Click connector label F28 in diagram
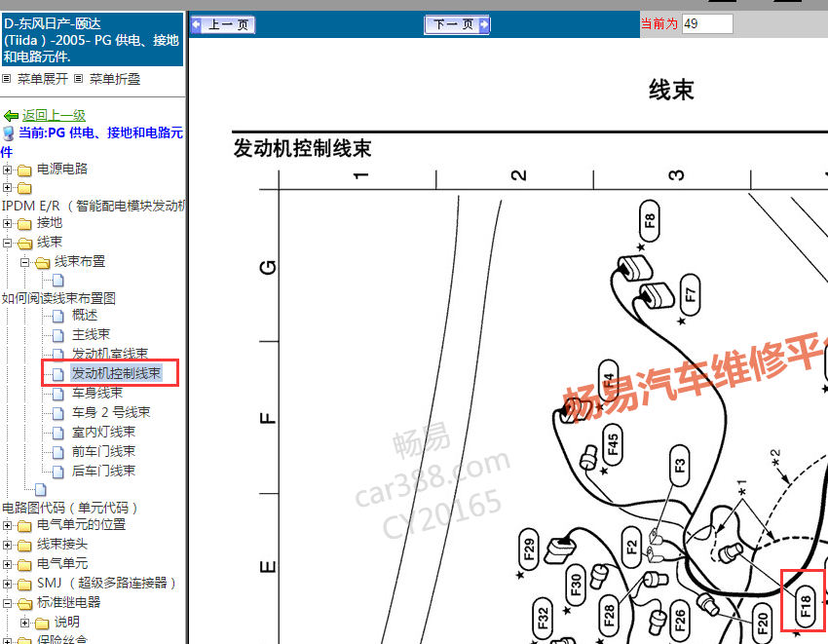This screenshot has width=828, height=644. coord(610,616)
